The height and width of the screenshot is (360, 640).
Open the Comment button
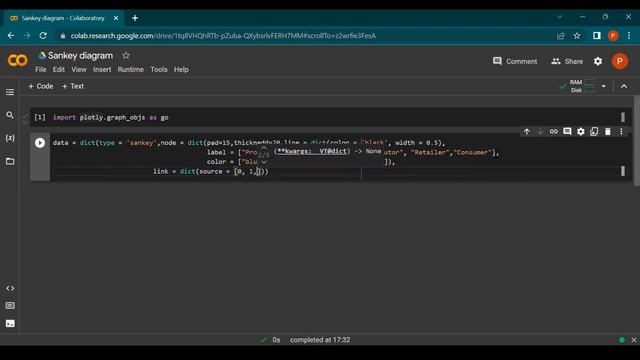[x=515, y=61]
